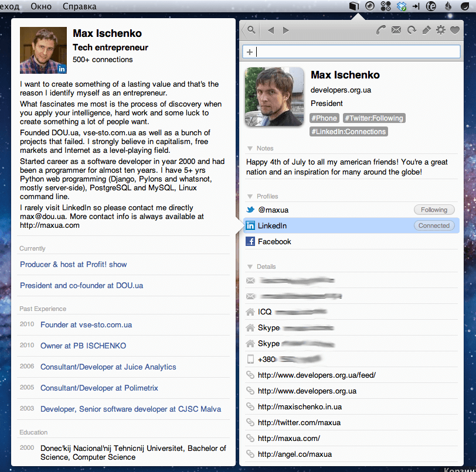Click the 500+ connections text
The image size is (476, 472).
click(x=103, y=60)
